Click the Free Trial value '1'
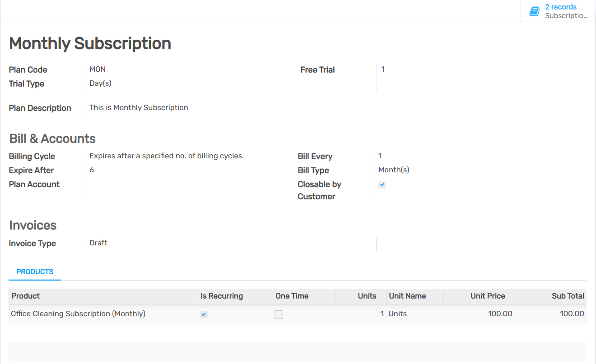The height and width of the screenshot is (364, 596). [382, 69]
